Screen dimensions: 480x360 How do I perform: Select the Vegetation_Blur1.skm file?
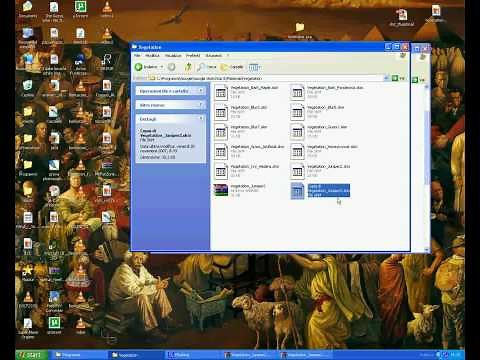point(241,112)
